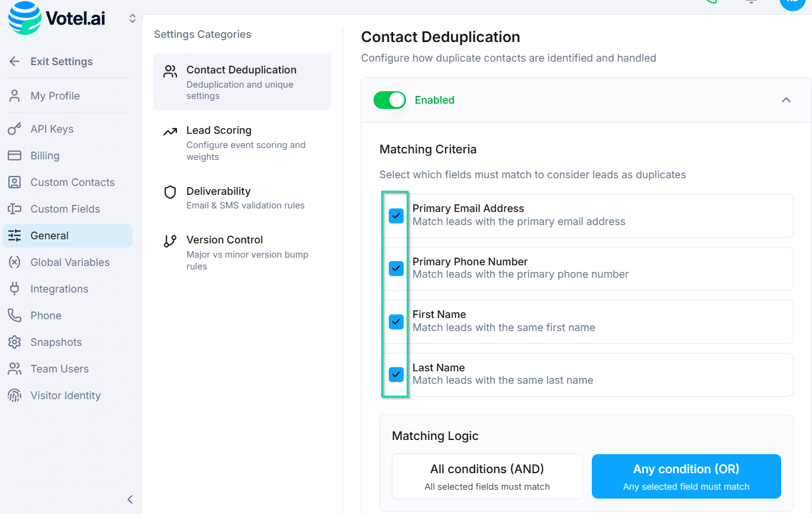Click the Phone handset icon

click(15, 316)
